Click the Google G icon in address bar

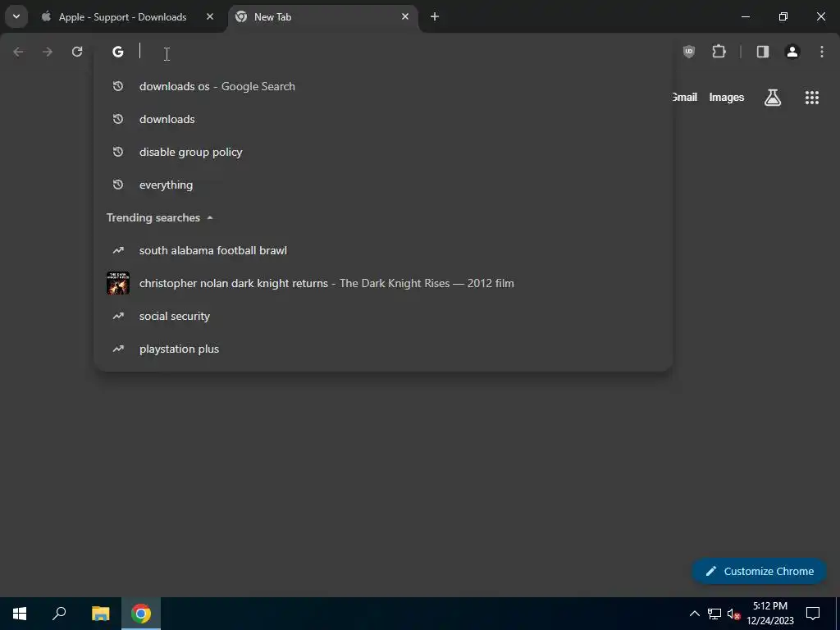(x=118, y=52)
